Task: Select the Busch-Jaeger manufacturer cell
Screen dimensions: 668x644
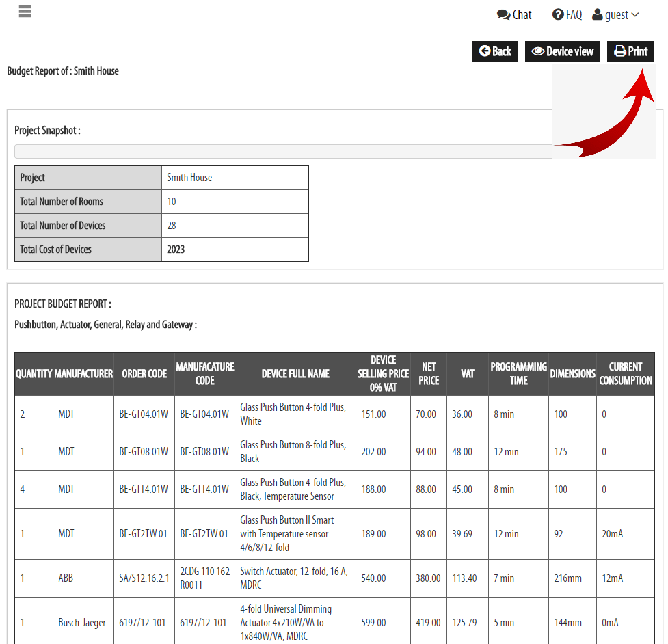Action: (83, 622)
